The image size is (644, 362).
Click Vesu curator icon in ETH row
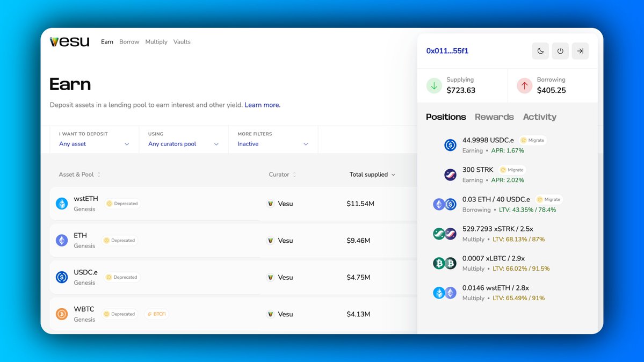tap(270, 241)
